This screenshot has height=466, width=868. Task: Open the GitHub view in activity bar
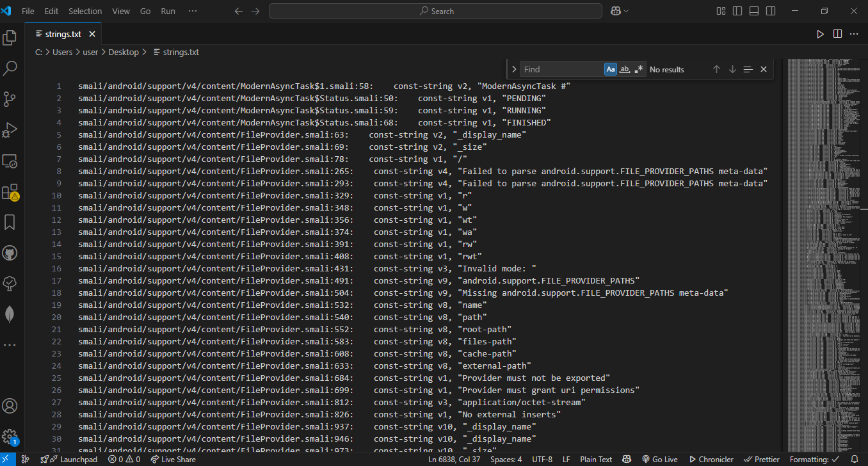10,252
